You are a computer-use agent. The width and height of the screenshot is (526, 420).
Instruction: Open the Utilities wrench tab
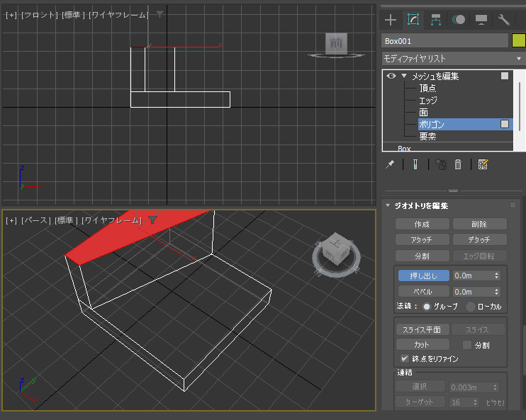coord(504,20)
